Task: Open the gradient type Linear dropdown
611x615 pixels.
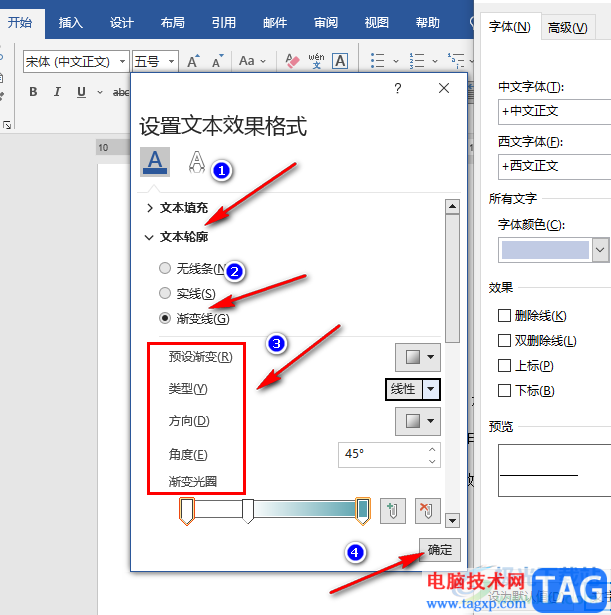Action: 431,389
